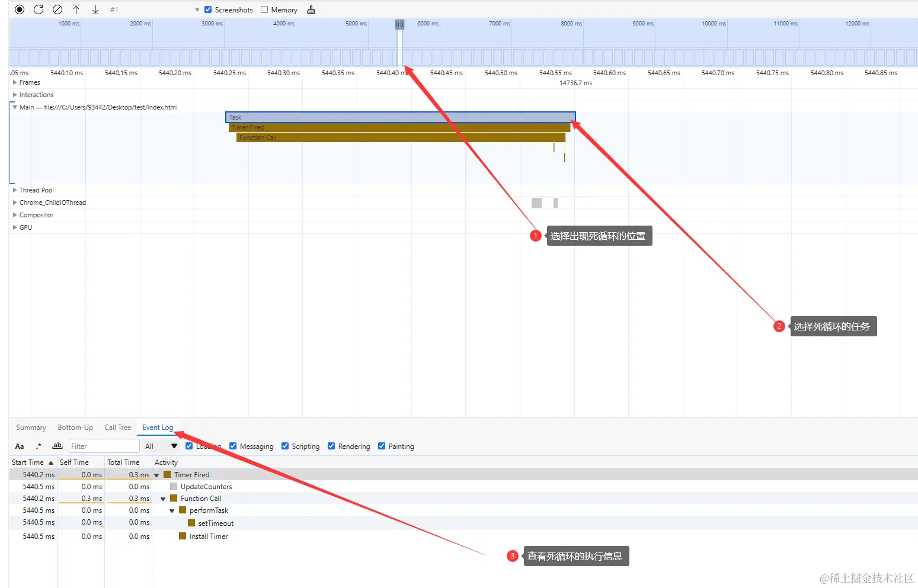Click the Filter text input field
Image resolution: width=918 pixels, height=588 pixels.
pyautogui.click(x=104, y=446)
